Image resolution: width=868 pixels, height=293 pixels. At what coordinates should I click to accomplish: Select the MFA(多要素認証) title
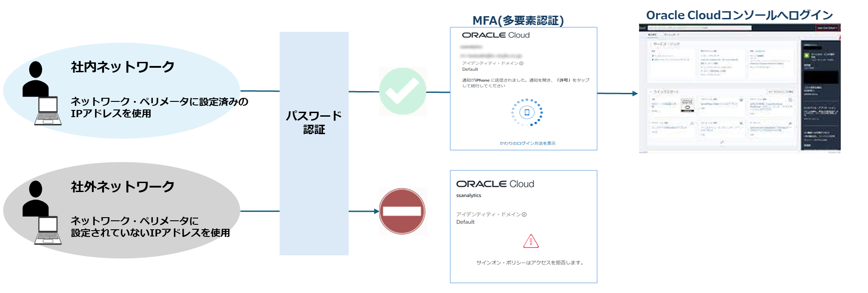pyautogui.click(x=518, y=20)
